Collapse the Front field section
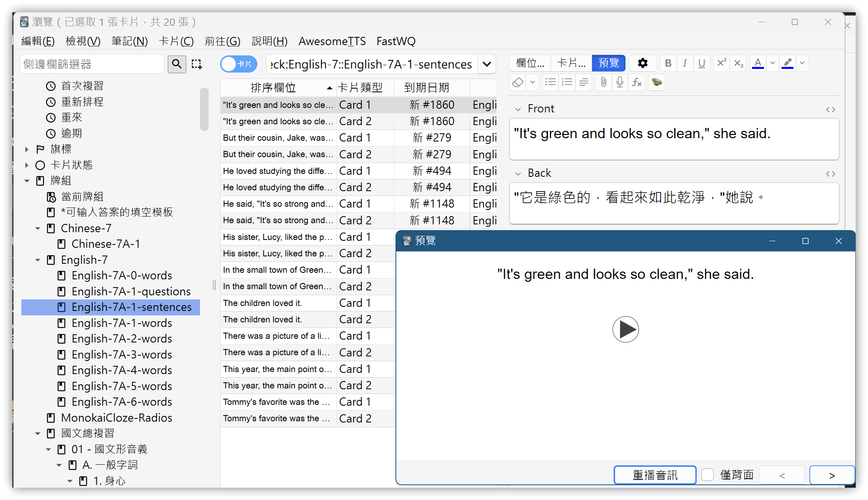Image resolution: width=868 pixels, height=500 pixels. pyautogui.click(x=518, y=109)
